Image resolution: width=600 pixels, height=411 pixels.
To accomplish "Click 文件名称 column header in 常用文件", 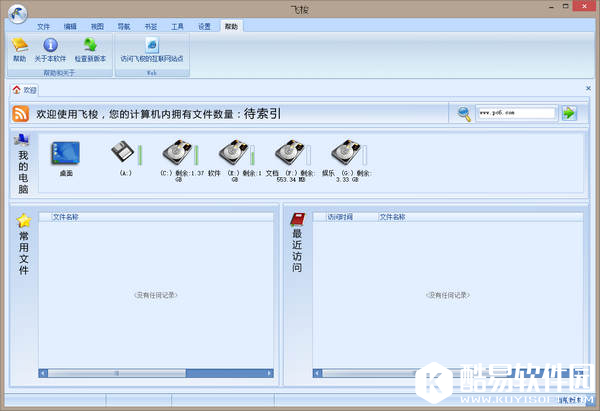I will pyautogui.click(x=66, y=216).
